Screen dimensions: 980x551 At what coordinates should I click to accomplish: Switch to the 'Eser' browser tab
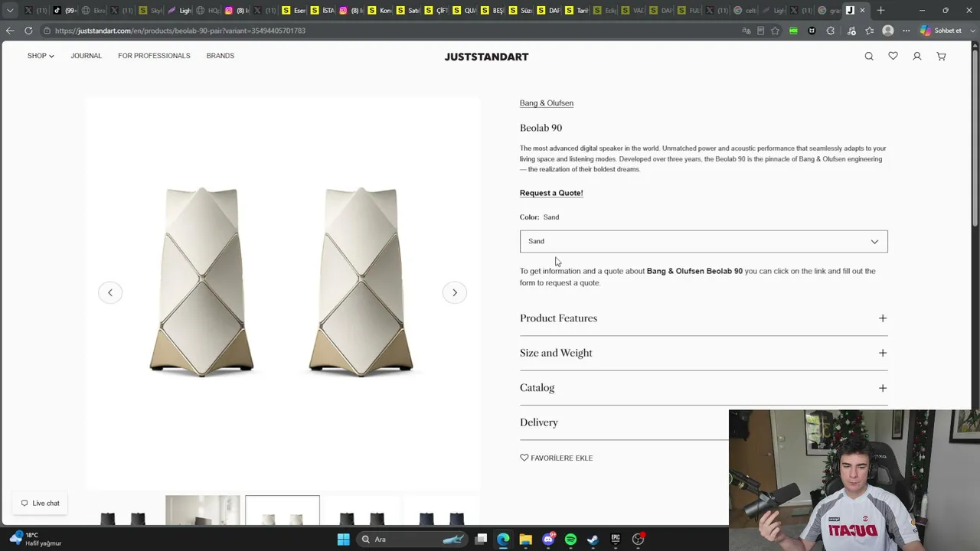tap(294, 10)
